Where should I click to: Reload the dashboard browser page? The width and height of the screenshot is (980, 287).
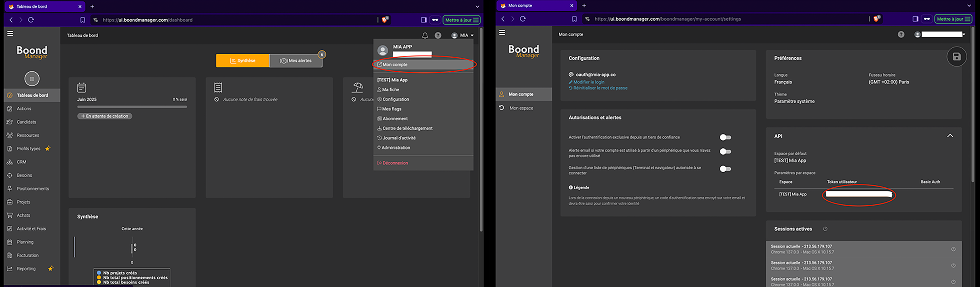point(31,20)
